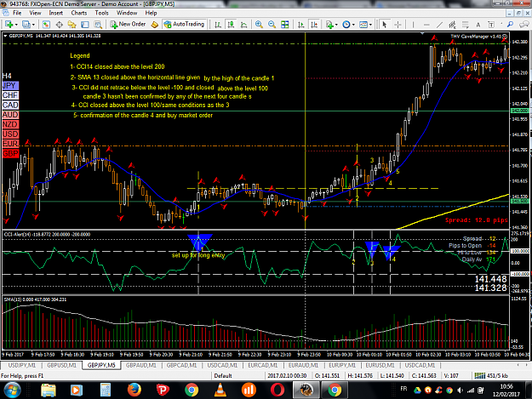This screenshot has width=532, height=399.
Task: Draw a vertical line on chart
Action: [413, 25]
